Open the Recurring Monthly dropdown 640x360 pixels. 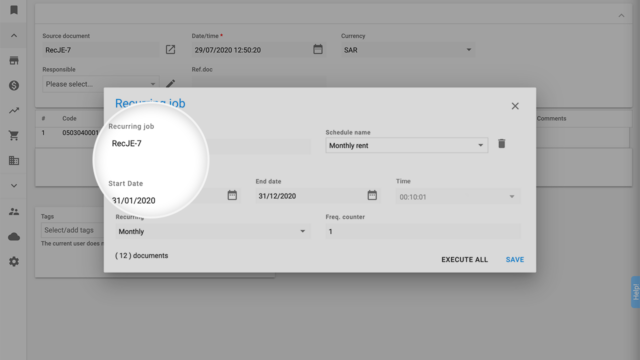pyautogui.click(x=212, y=231)
